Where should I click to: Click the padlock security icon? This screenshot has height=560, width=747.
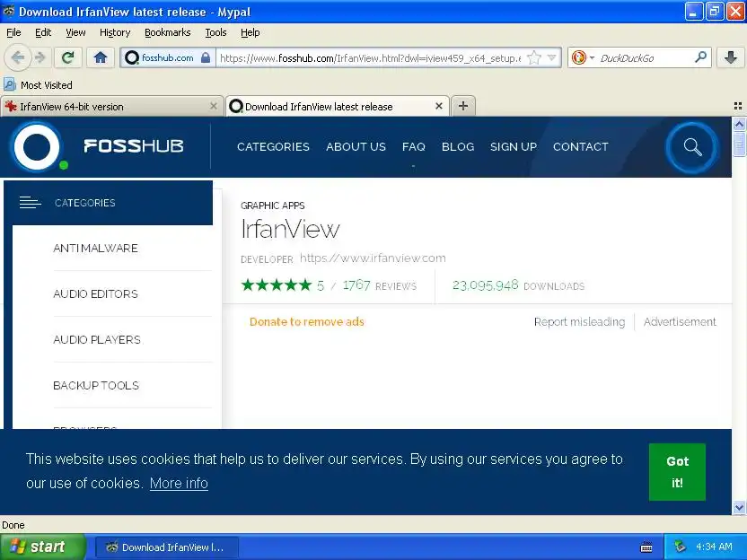206,58
